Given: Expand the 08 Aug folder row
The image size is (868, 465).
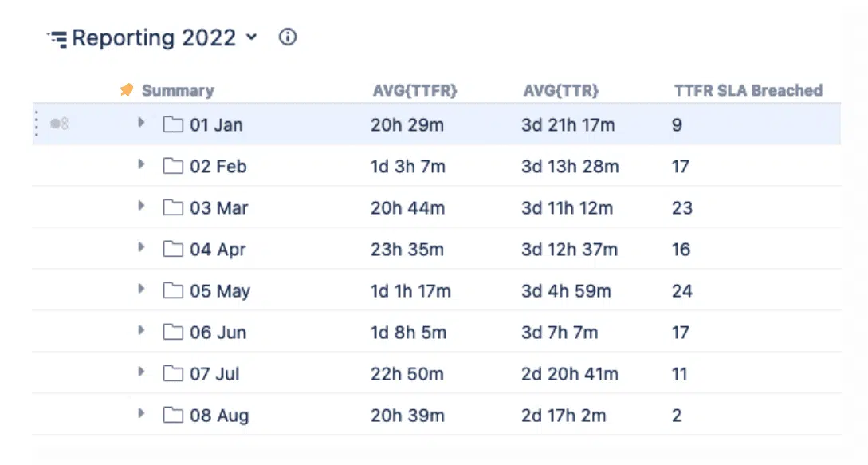Looking at the screenshot, I should (141, 413).
